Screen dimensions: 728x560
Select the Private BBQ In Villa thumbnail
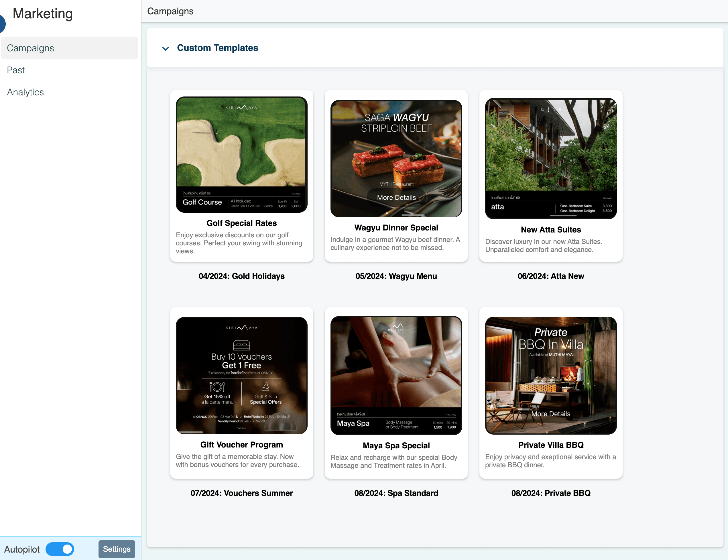coord(551,375)
